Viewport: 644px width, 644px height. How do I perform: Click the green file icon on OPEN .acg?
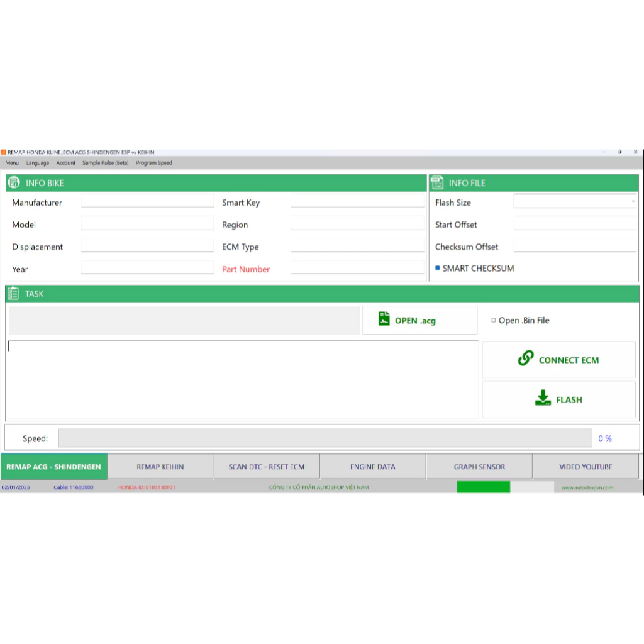384,319
